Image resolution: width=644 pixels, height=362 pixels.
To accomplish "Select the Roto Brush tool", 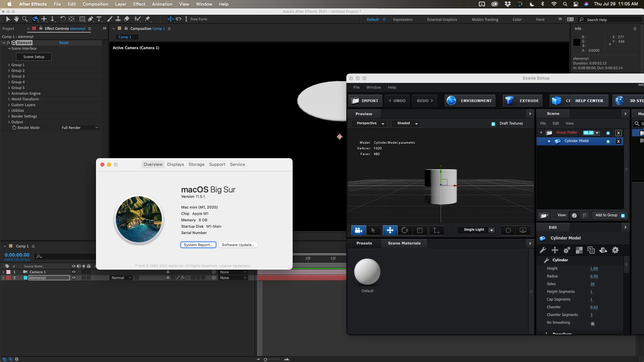I will (137, 19).
